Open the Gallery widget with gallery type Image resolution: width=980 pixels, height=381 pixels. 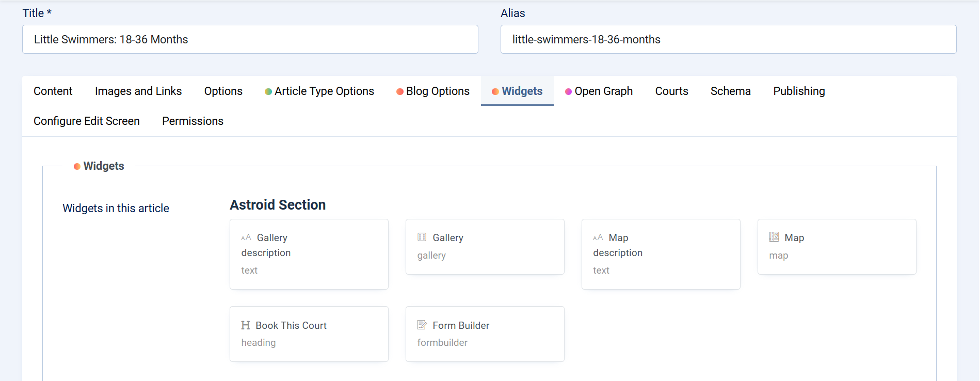485,247
